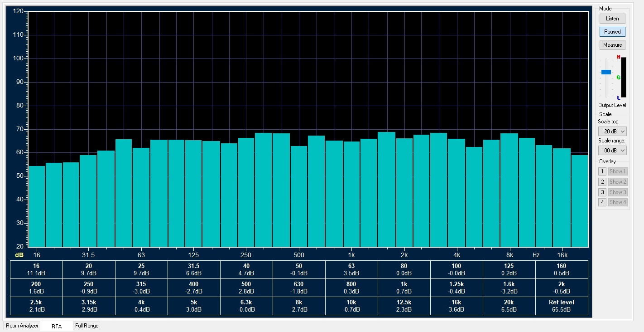This screenshot has width=644, height=332.
Task: Open the Scale range dropdown
Action: pos(612,150)
